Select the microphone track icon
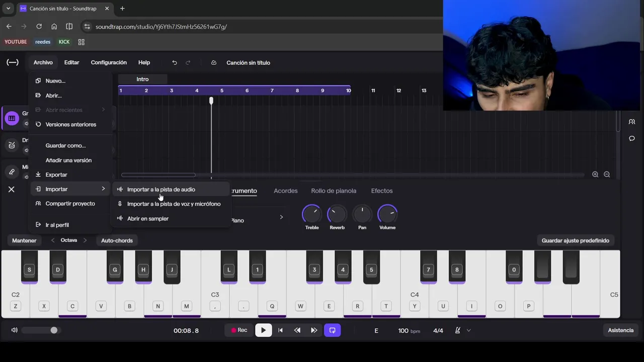644x362 pixels. 12,172
